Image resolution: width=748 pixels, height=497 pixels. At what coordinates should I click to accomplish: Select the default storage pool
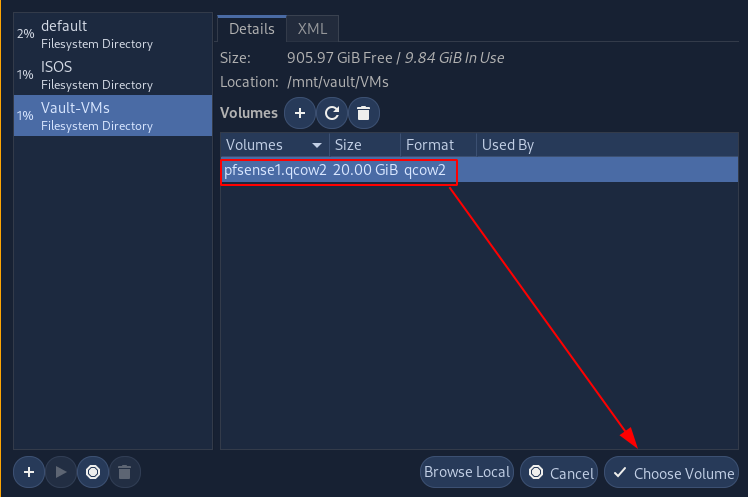[113, 34]
